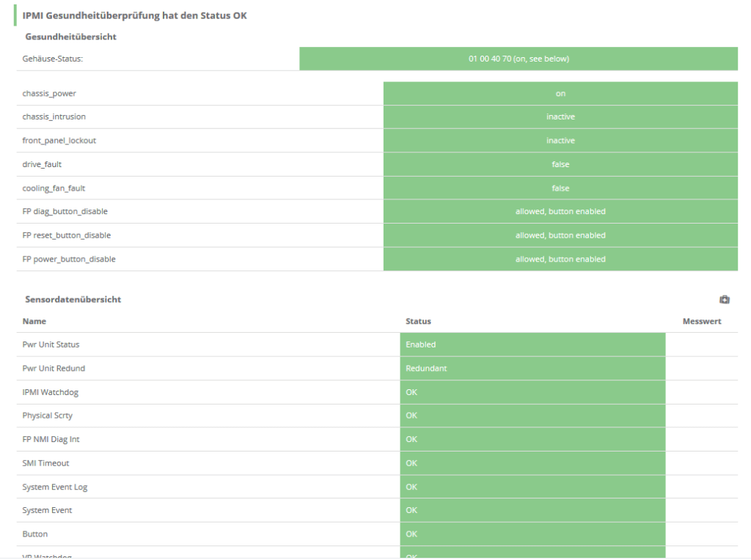Screen dimensions: 751x560
Task: Click the Messwert column header
Action: [703, 321]
